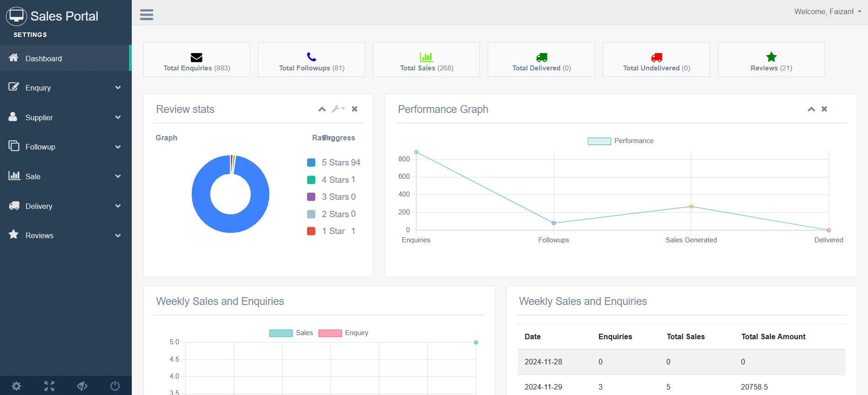Viewport: 868px width, 395px height.
Task: Click the Total Enquiries envelope icon
Action: coord(196,57)
